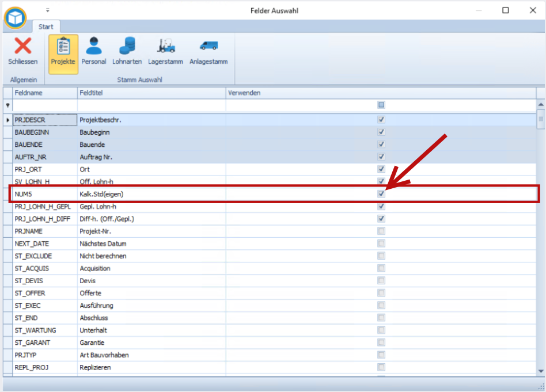Click the Feldtitel filter input field
The width and height of the screenshot is (546, 392).
pos(151,105)
